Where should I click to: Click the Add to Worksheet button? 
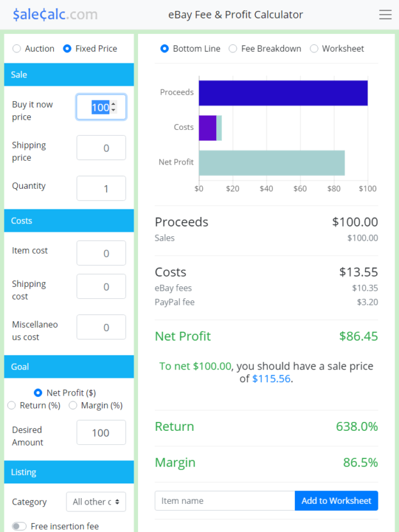point(336,501)
